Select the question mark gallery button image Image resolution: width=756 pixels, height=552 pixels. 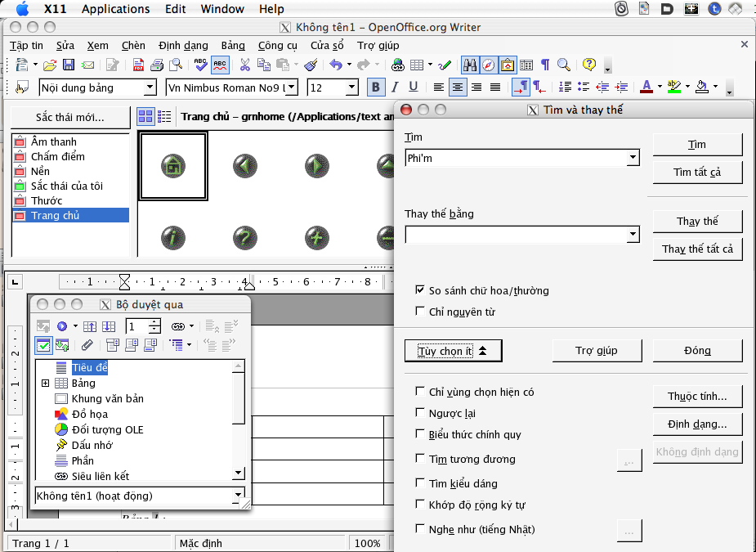245,238
